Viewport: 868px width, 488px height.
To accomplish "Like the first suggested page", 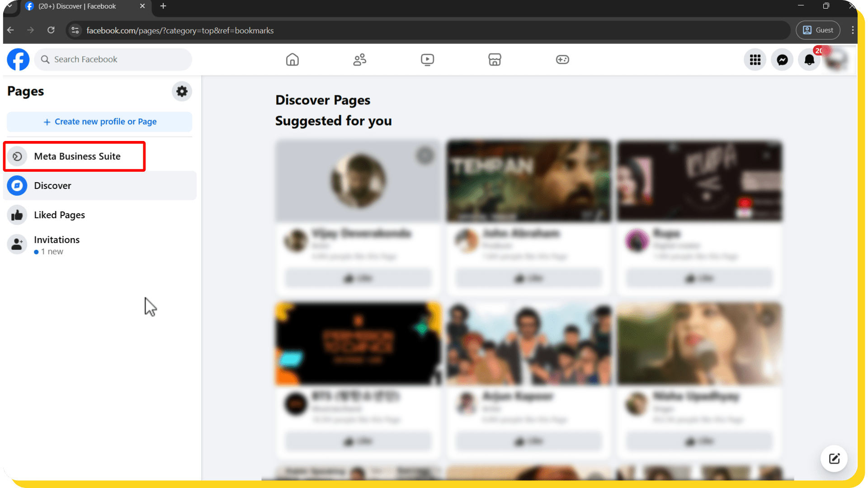I will (358, 278).
